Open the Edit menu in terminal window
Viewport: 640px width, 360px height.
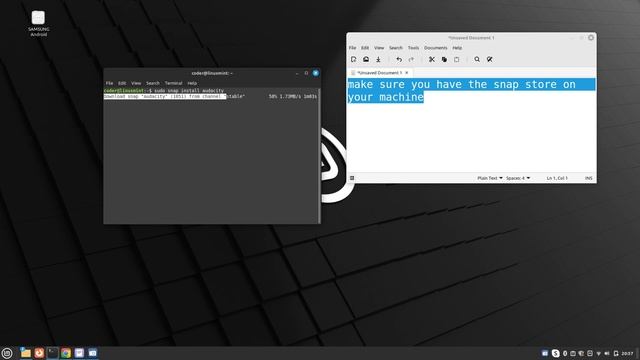[x=122, y=83]
